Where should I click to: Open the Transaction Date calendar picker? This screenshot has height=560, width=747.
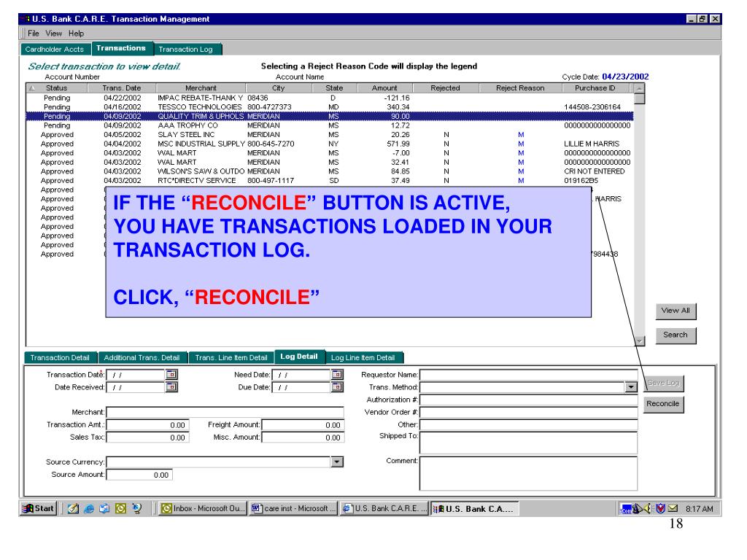(x=172, y=374)
